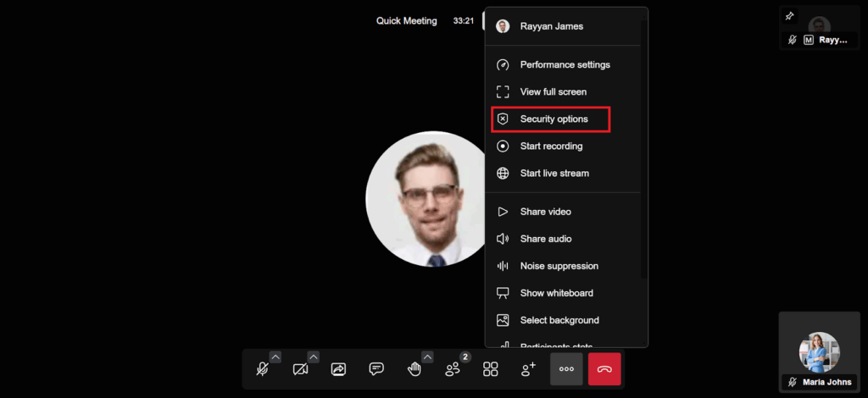Expand the audio options arrow beside microphone
Viewport: 868px width, 398px height.
point(275,357)
